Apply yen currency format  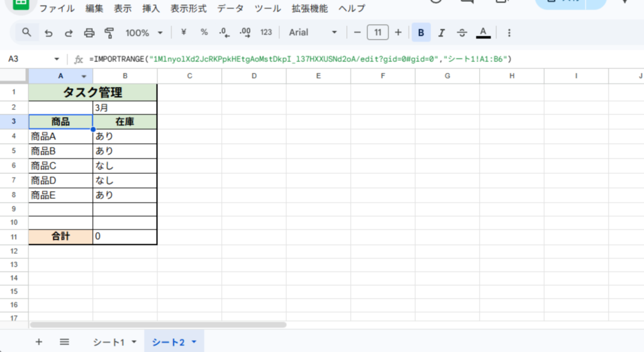click(x=184, y=32)
